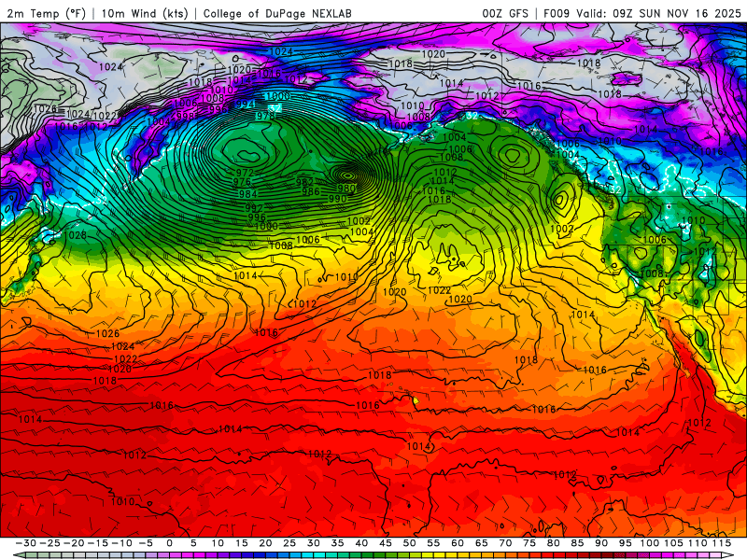
Task: Click the 20 value on the temperature scale
Action: (x=265, y=543)
